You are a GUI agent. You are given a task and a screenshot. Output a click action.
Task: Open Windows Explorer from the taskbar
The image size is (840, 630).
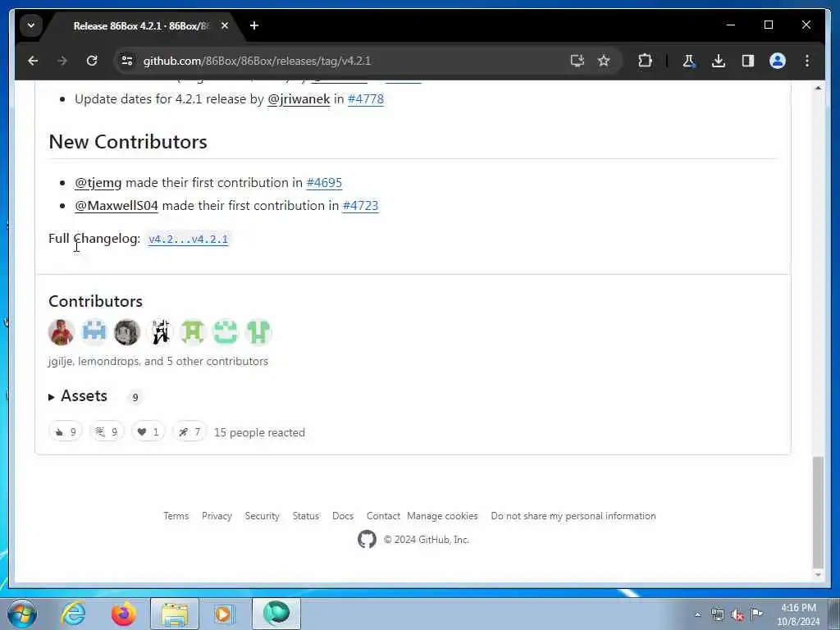pyautogui.click(x=175, y=614)
